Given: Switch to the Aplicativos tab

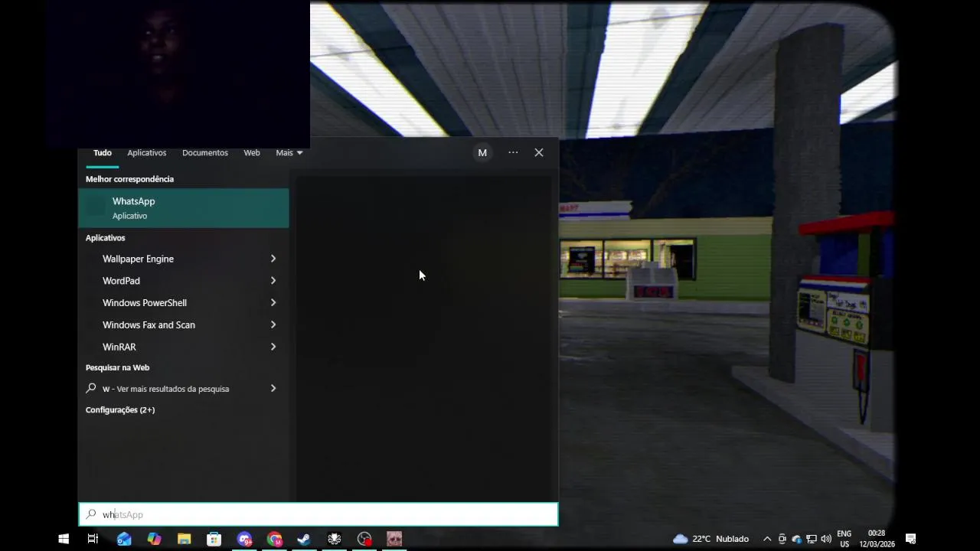Looking at the screenshot, I should point(147,153).
